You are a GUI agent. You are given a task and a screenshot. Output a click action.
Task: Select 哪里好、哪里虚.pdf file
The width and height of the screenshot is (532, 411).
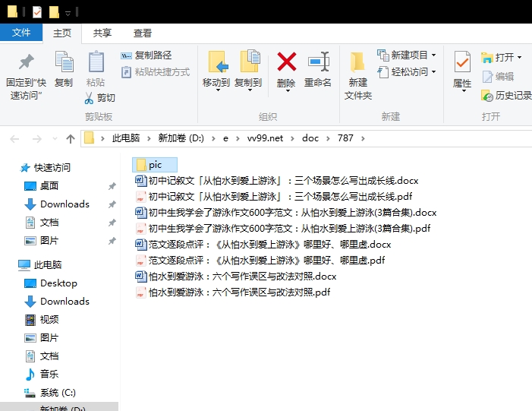tap(260, 260)
